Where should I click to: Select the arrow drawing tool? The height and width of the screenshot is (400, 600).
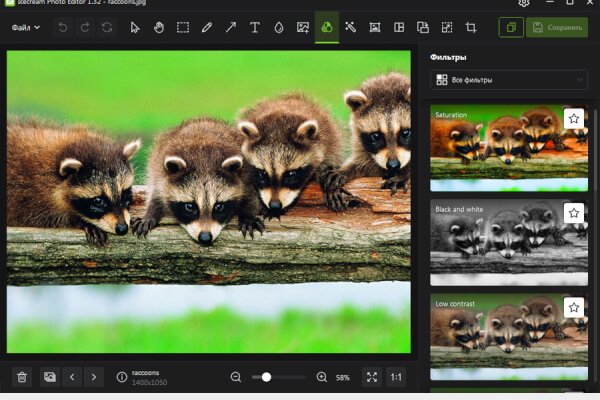coord(231,28)
